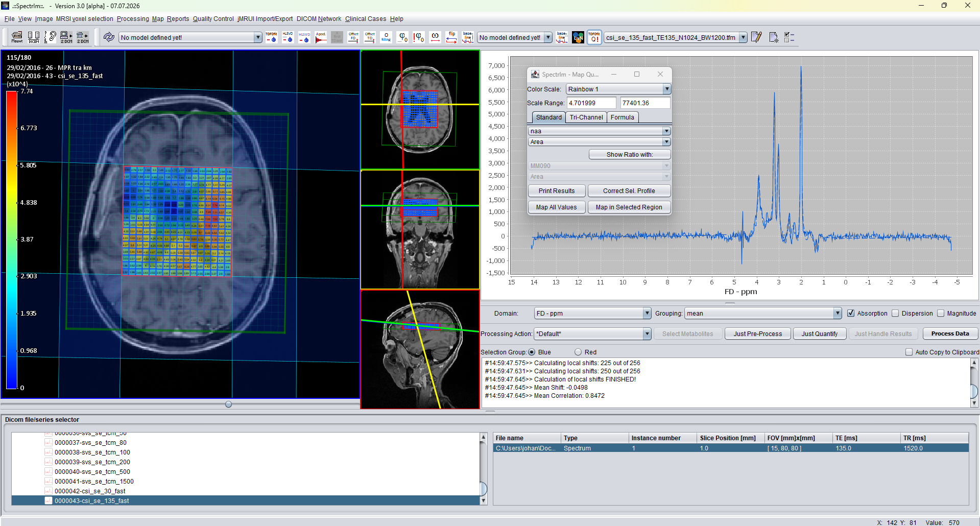This screenshot has height=526, width=980.
Task: Click the Show Ratio with button
Action: point(630,154)
